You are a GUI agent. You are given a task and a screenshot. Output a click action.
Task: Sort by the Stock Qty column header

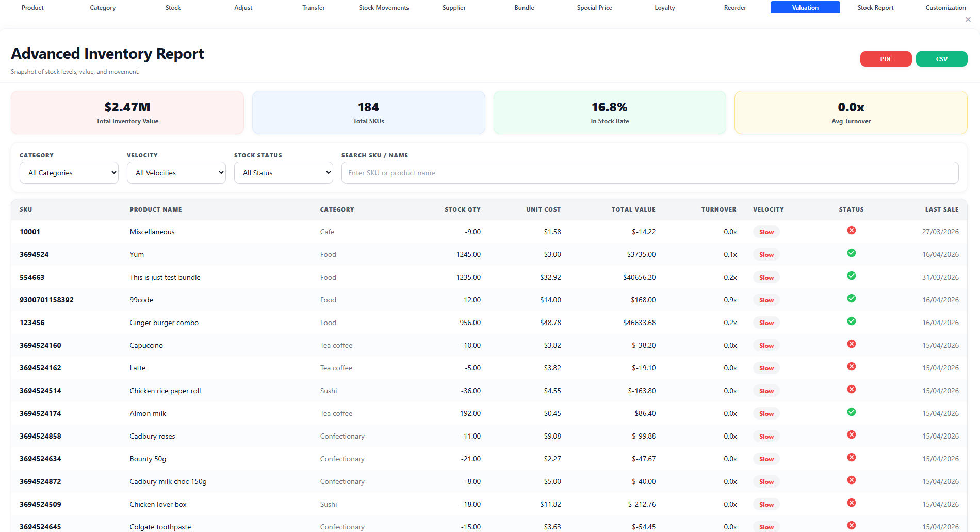(463, 209)
